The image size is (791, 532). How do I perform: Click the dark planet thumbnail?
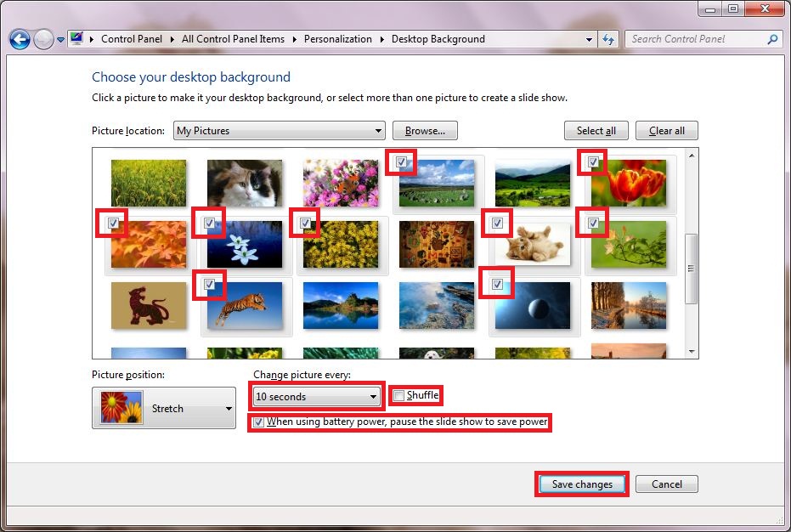(533, 305)
